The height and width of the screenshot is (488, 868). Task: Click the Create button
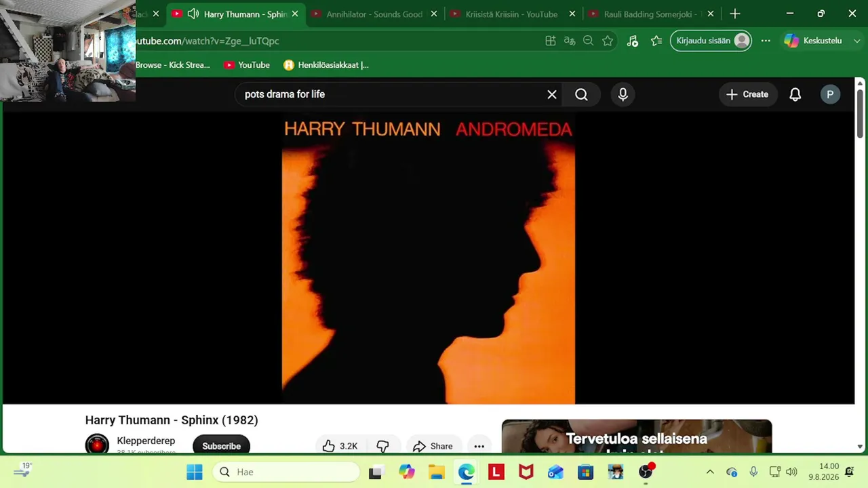[747, 94]
